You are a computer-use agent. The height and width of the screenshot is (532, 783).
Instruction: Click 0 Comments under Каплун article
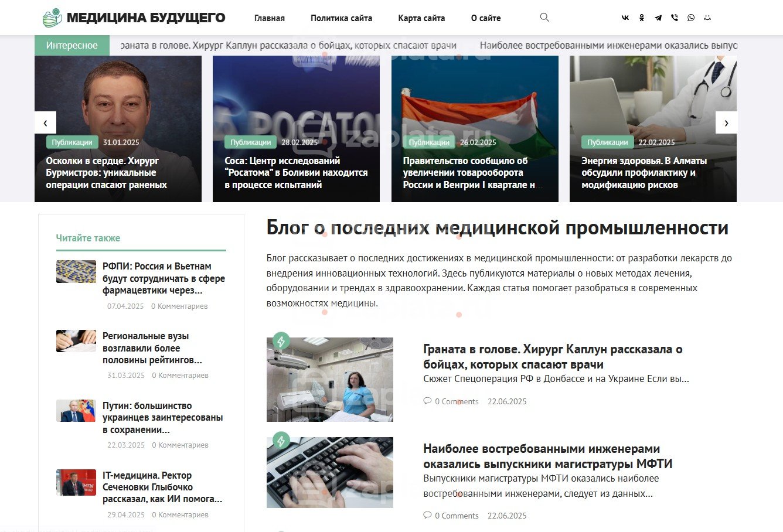[457, 401]
